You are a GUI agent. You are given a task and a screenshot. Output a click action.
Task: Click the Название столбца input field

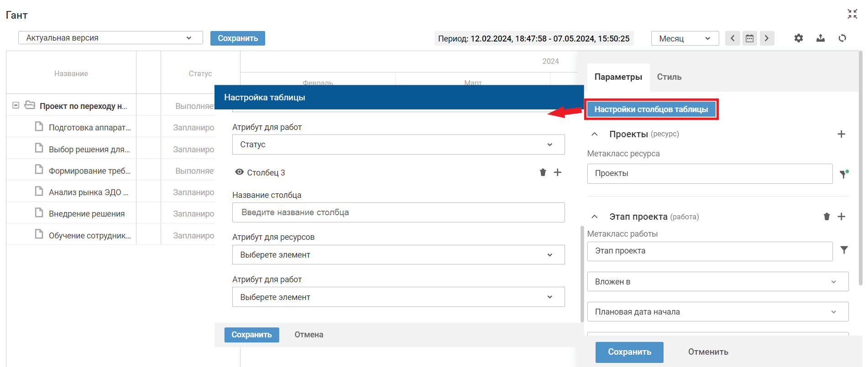[398, 212]
